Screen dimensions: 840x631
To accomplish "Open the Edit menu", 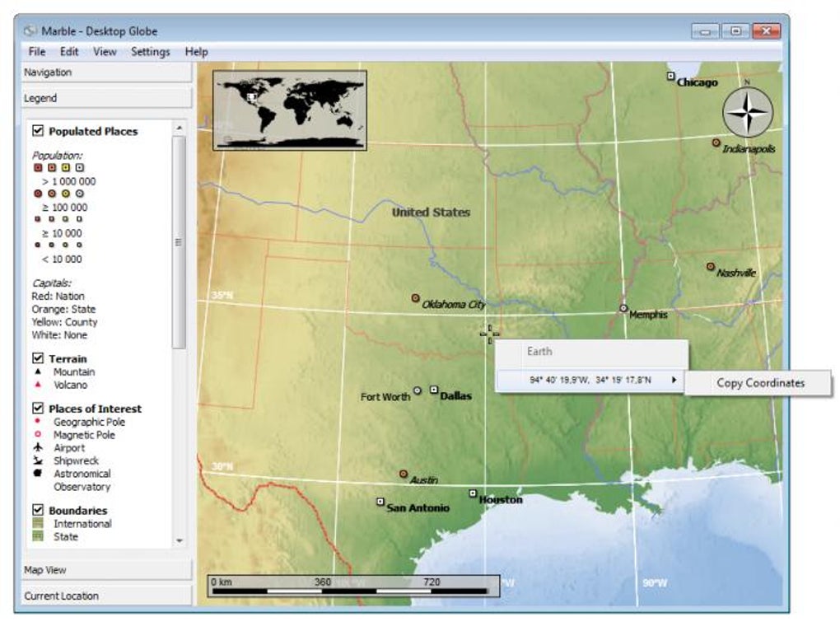I will point(69,52).
